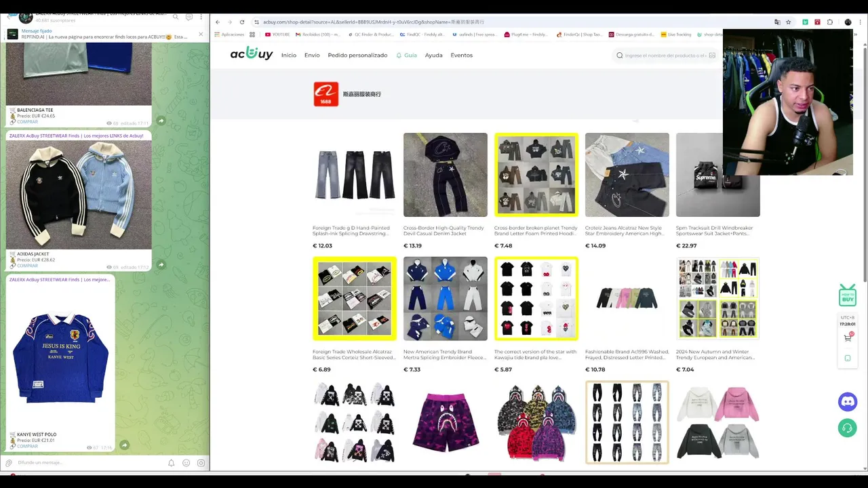Forward the Adidas Jacket post
The image size is (868, 488).
point(161,265)
